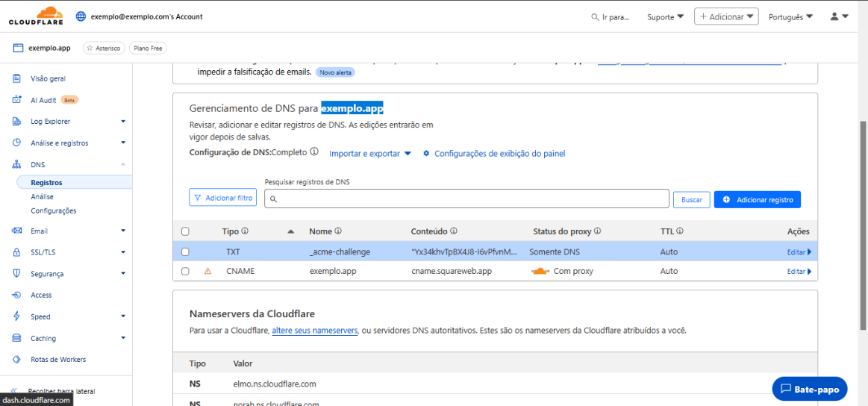Click the CNAME record warning triangle
This screenshot has height=406, width=868.
tap(207, 272)
